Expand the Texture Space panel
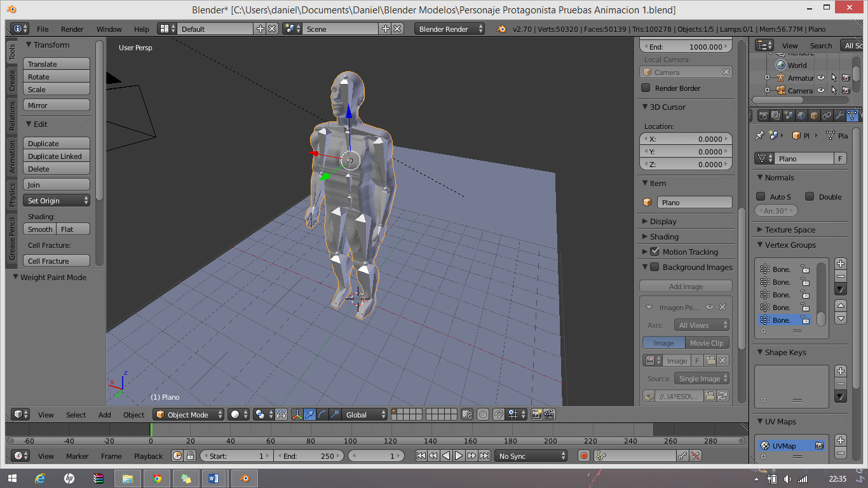 click(790, 229)
